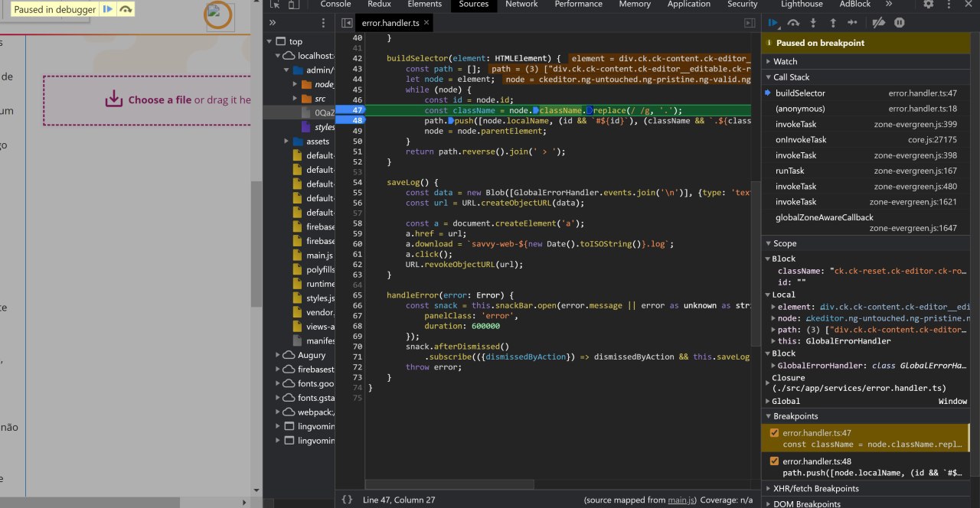Viewport: 980px width, 508px height.
Task: Uncheck breakpoint error.handler.ts:47
Action: click(x=774, y=434)
